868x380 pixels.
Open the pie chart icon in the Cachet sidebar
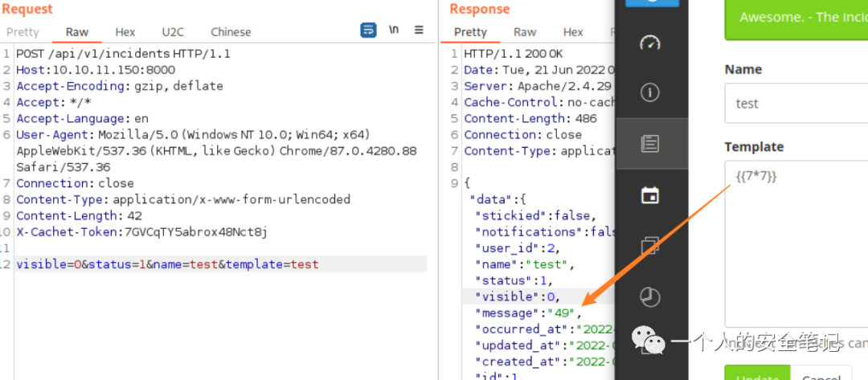650,297
